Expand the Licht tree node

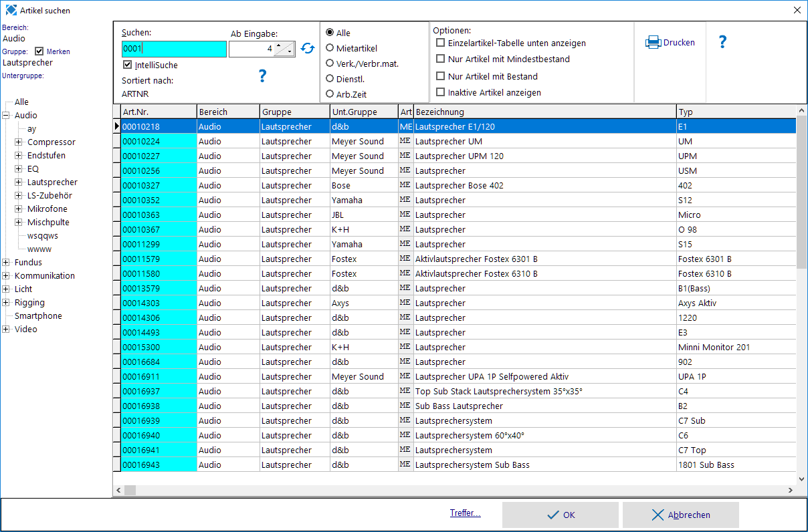(6, 289)
